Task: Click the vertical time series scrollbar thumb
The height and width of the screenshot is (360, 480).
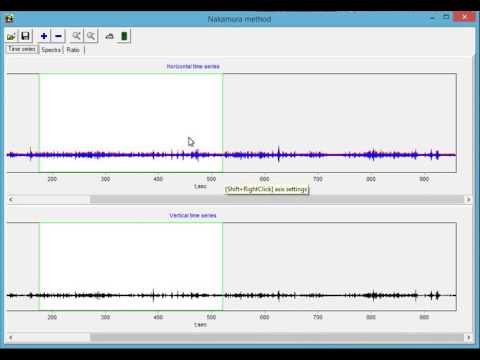Action: (x=277, y=338)
